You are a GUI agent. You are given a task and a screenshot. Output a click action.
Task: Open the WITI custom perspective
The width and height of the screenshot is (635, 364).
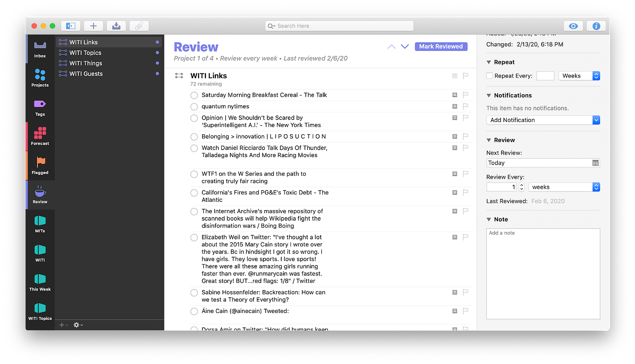pyautogui.click(x=40, y=253)
